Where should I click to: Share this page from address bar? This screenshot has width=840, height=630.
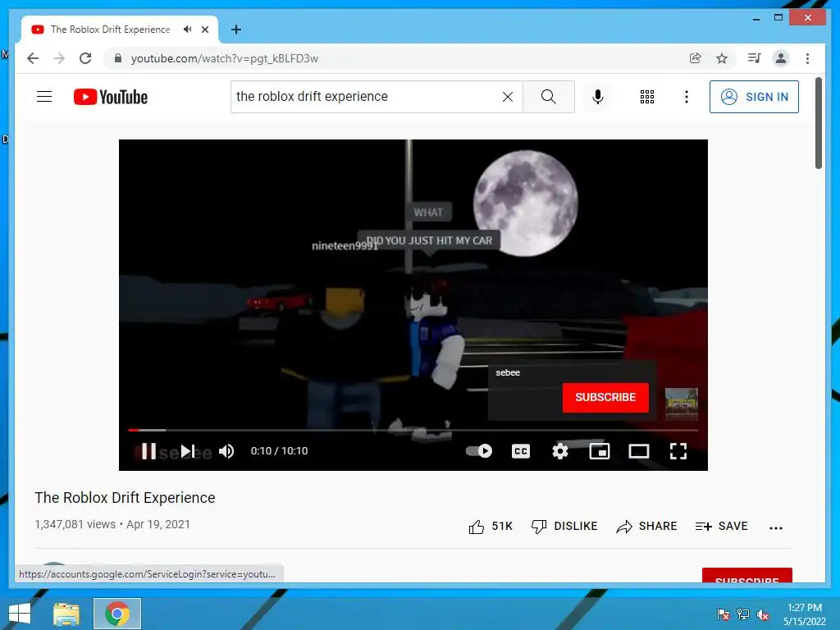coord(696,58)
